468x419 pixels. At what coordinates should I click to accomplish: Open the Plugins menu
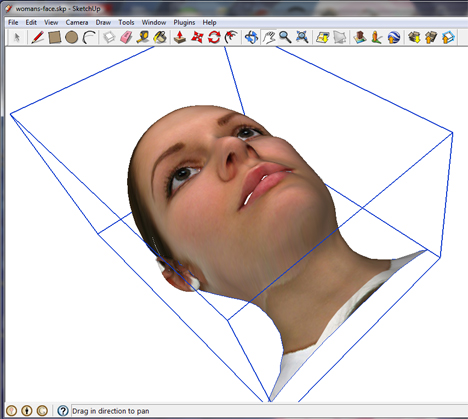click(184, 22)
